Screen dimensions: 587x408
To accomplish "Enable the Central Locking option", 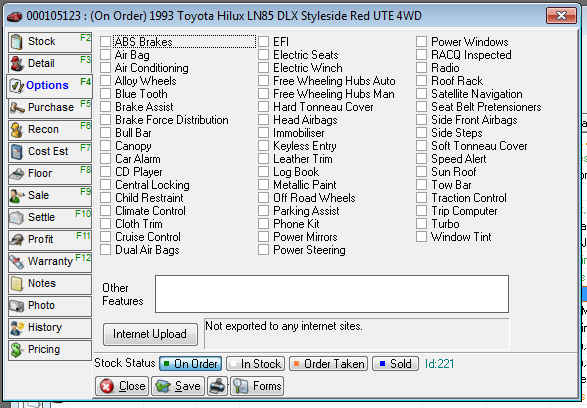I will pyautogui.click(x=106, y=185).
